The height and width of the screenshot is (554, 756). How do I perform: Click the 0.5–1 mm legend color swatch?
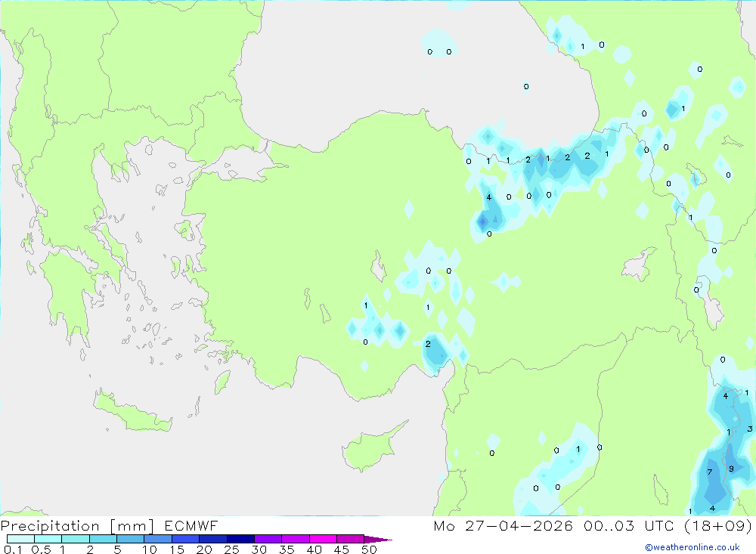[48, 539]
